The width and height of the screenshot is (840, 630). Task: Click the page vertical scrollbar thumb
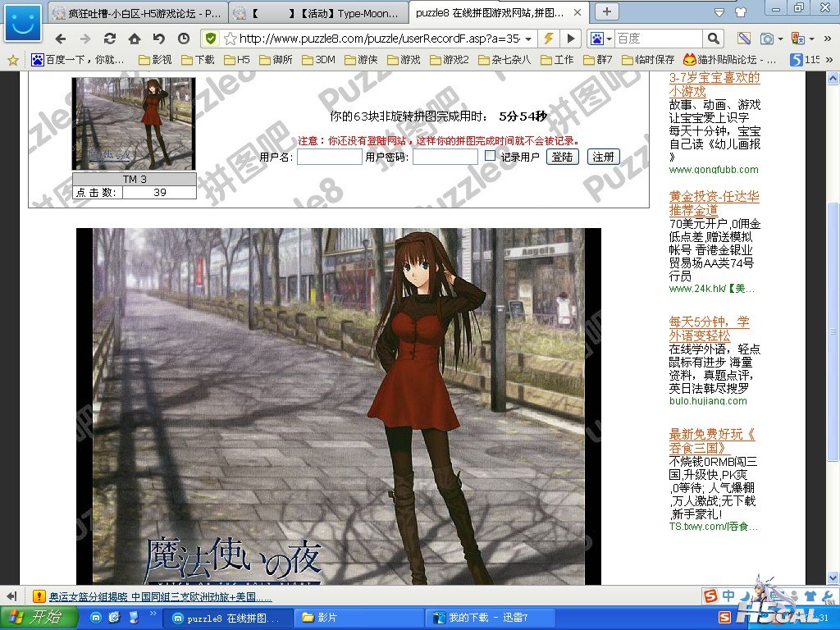point(833,330)
